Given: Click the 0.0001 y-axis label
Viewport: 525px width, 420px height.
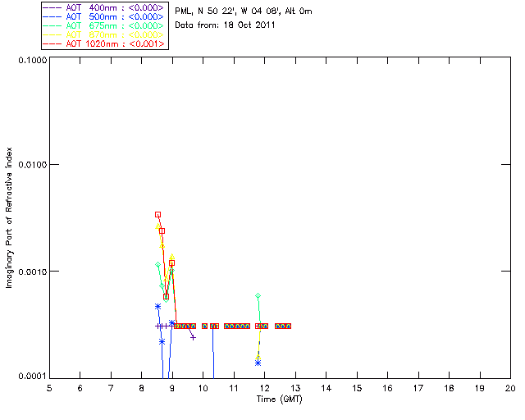Looking at the screenshot, I should click(x=33, y=377).
